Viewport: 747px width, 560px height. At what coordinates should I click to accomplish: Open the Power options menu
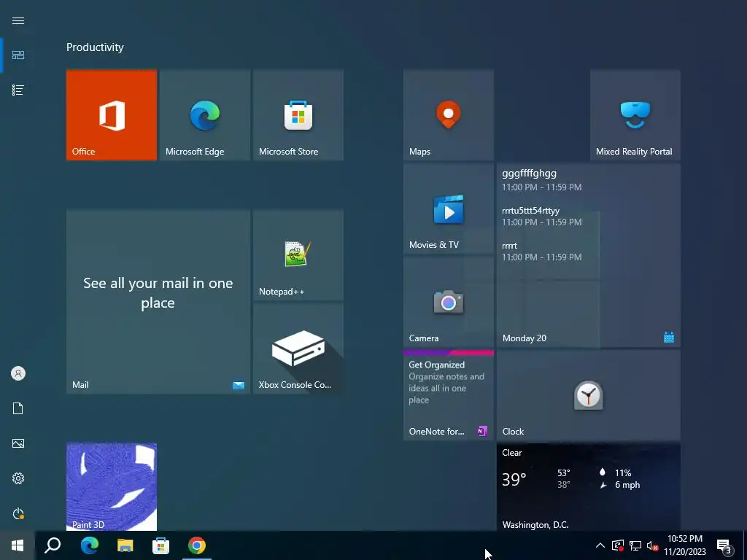click(x=18, y=513)
